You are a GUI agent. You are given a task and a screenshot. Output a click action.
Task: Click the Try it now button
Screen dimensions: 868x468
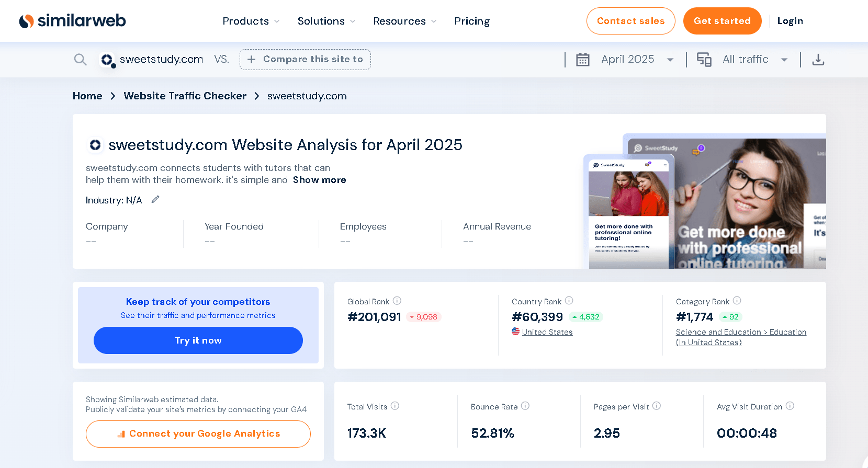click(198, 340)
